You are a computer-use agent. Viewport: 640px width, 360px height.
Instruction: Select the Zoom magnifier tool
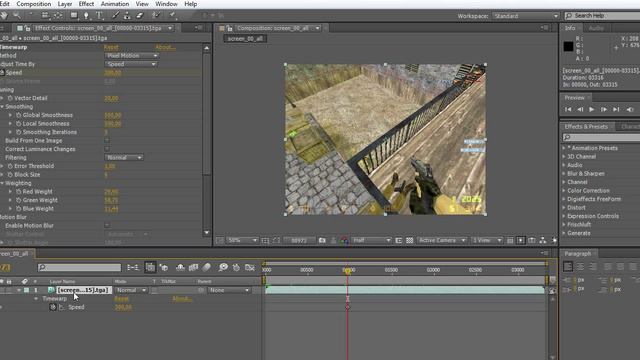[17, 16]
